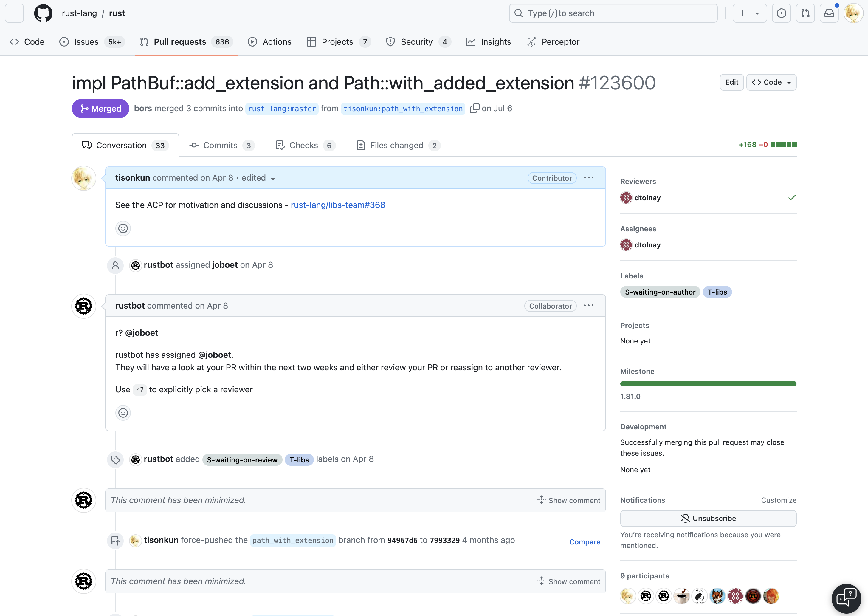Open the Code repository tab
Screen dimensions: 868x616
tap(27, 42)
